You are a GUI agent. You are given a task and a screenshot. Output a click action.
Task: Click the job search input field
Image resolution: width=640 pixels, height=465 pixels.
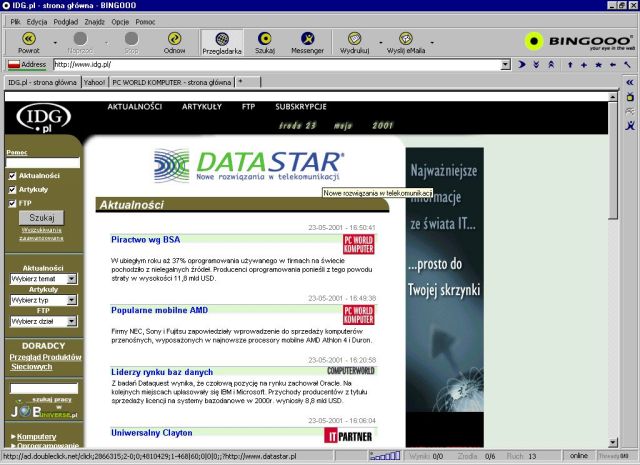pyautogui.click(x=44, y=388)
